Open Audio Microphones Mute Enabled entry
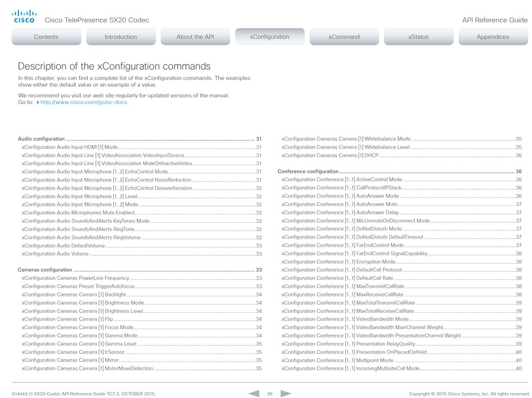This screenshot has width=532, height=398. pos(142,213)
